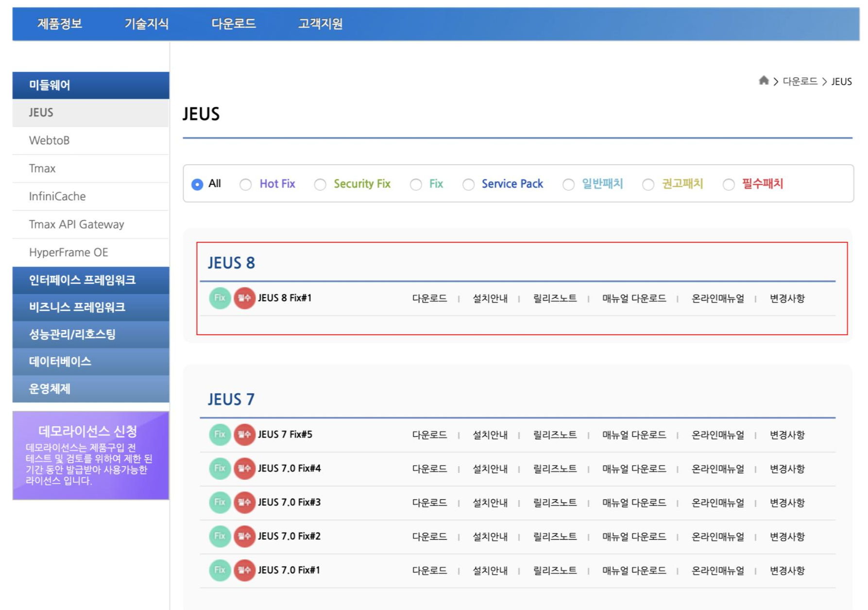Click the red 필수 badge for JEUS 8 Fix#1
Screen dimensions: 868x610
tap(244, 298)
